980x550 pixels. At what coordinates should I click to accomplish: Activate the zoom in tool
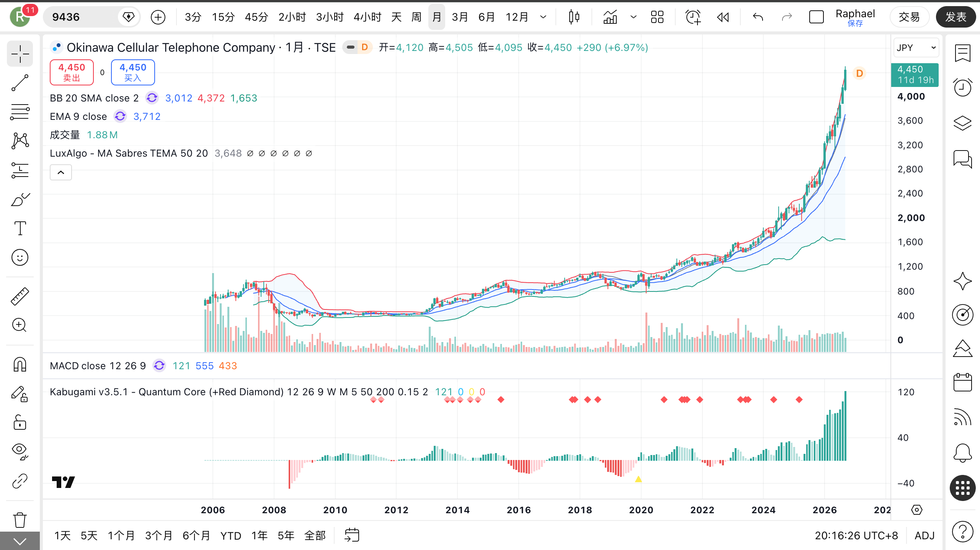click(x=20, y=325)
